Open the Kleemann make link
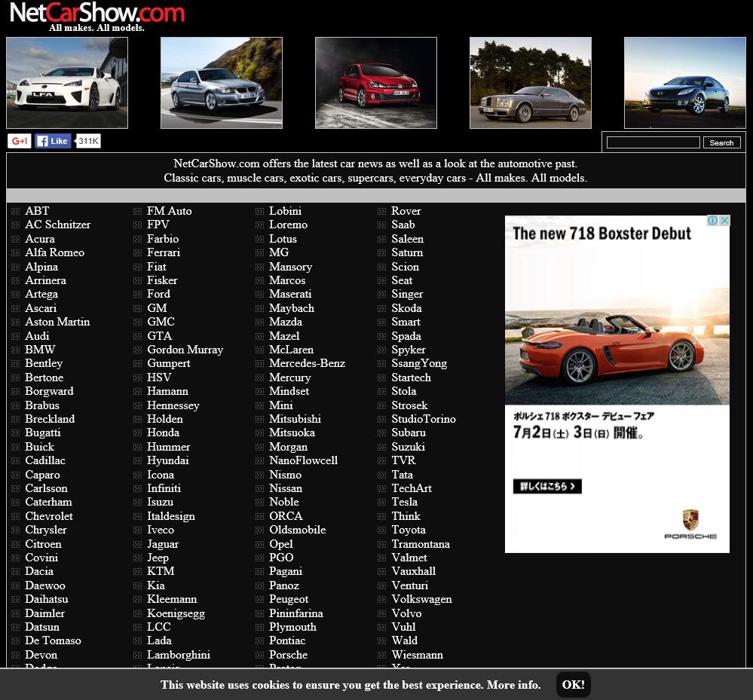The width and height of the screenshot is (753, 700). pyautogui.click(x=173, y=599)
